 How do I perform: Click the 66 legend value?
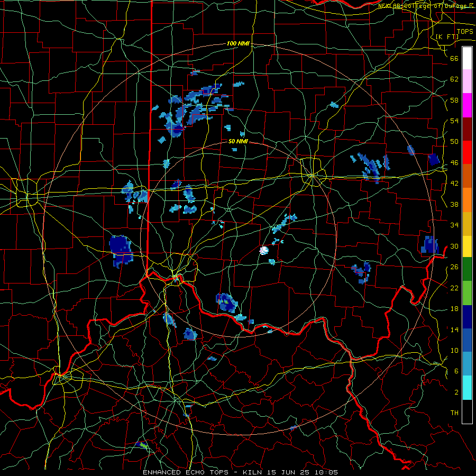tap(454, 58)
